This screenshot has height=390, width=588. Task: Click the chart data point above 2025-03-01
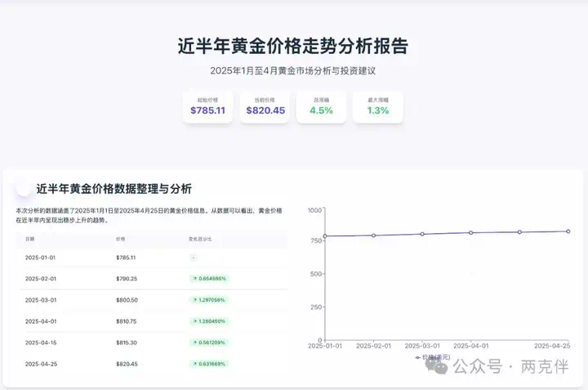(x=422, y=234)
